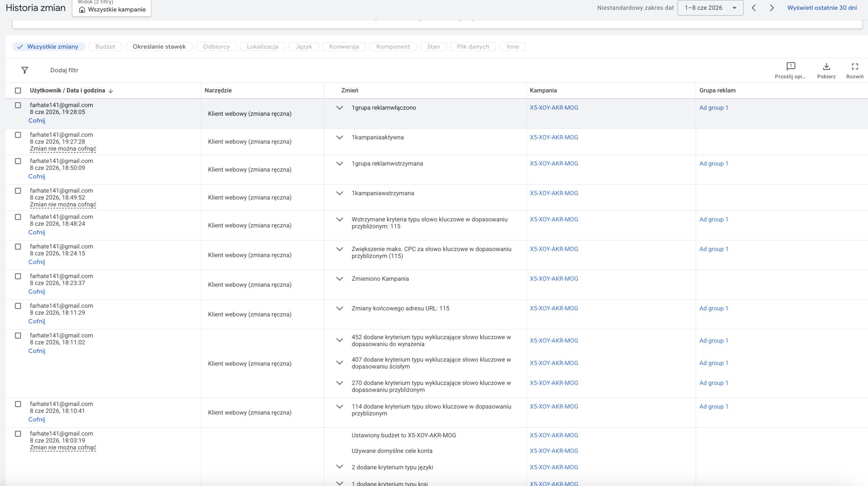Expand the '1kampaniawstrzymana' change

[339, 193]
